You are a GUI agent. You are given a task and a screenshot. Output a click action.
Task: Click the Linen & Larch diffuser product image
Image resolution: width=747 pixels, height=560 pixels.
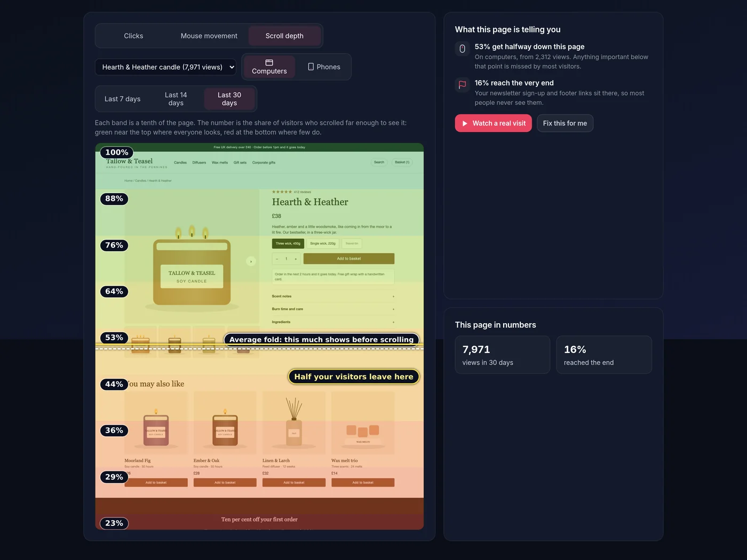[294, 423]
